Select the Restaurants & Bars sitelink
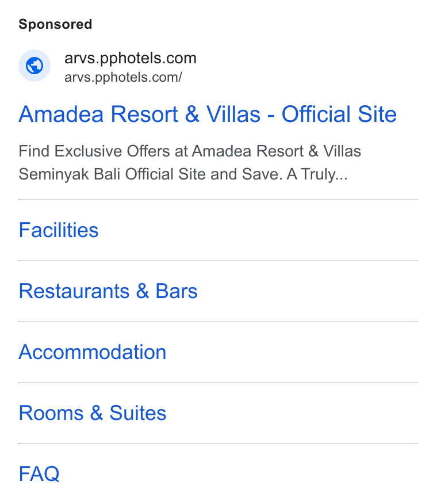The width and height of the screenshot is (437, 504). click(108, 291)
